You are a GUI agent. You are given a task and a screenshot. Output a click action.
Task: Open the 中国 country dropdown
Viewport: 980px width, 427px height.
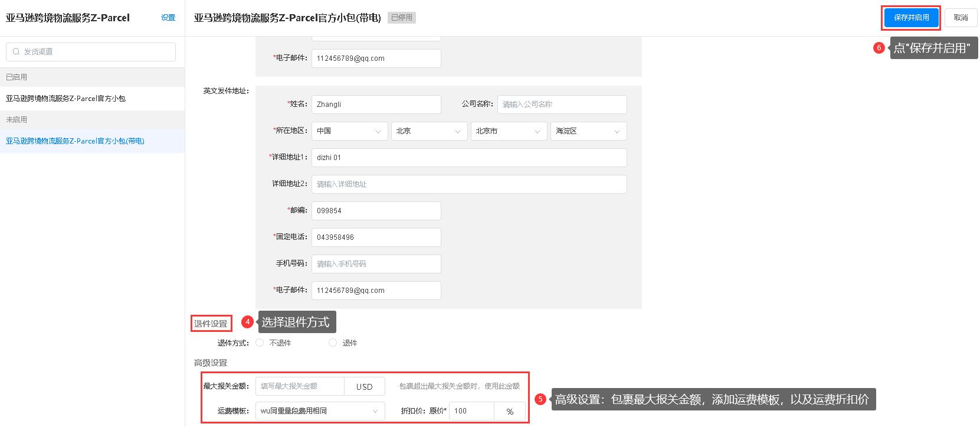click(x=350, y=131)
